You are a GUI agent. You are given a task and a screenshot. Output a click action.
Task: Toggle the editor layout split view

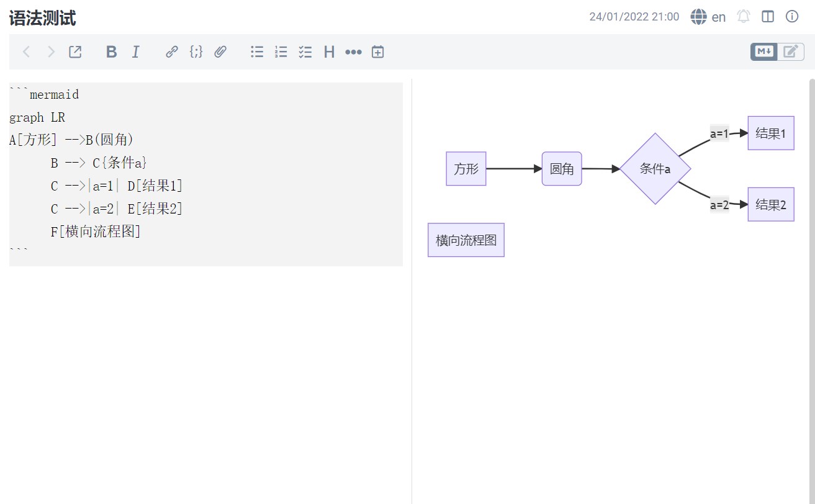[x=768, y=17]
